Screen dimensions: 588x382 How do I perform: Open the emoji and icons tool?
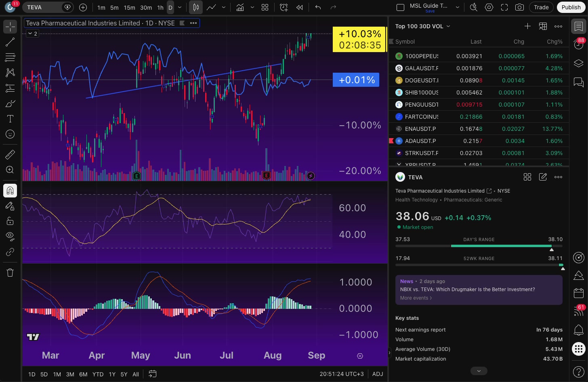10,134
